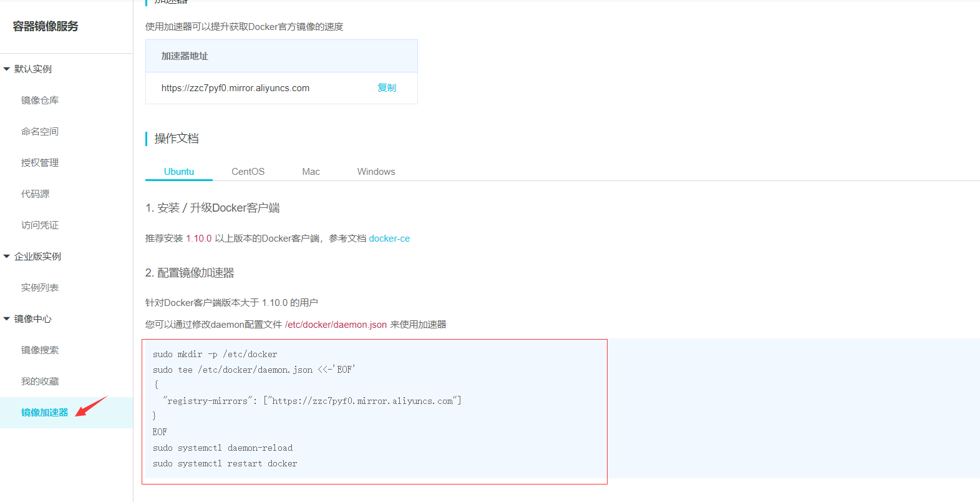Click 复制 to copy accelerator address

[x=387, y=87]
